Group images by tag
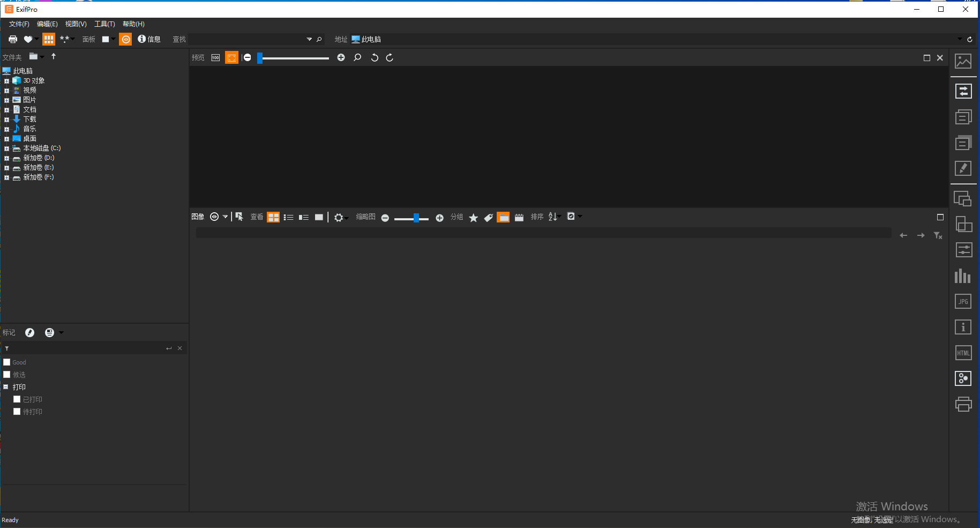980x528 pixels. click(x=489, y=217)
